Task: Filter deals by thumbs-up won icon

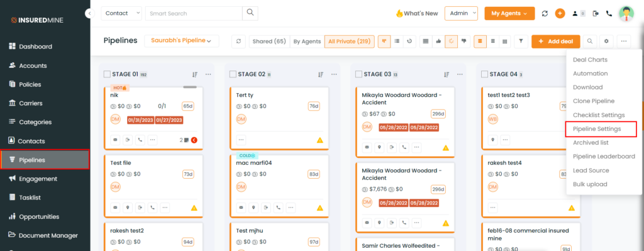Action: 438,41
